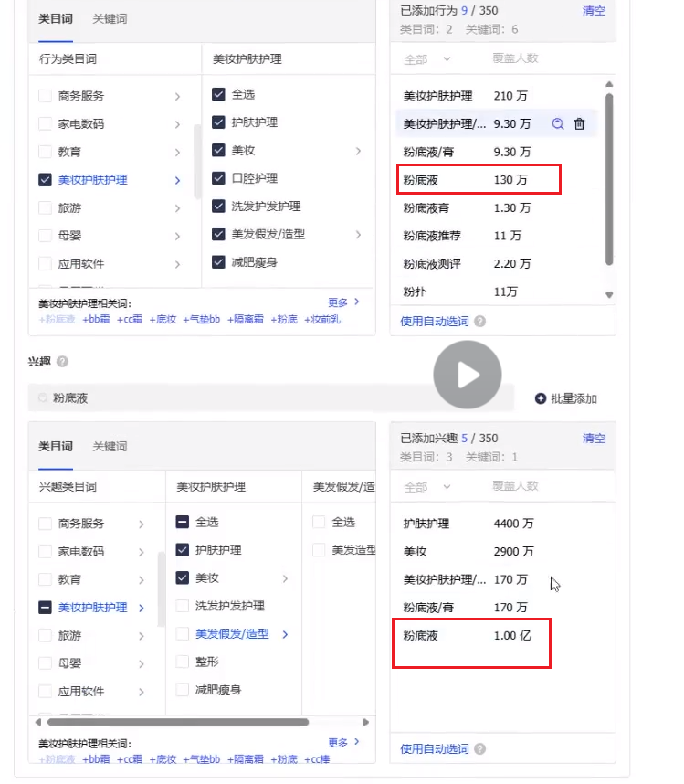This screenshot has height=784, width=684.
Task: Check the 口腔护理 checkbox in behavior panel
Action: (219, 178)
